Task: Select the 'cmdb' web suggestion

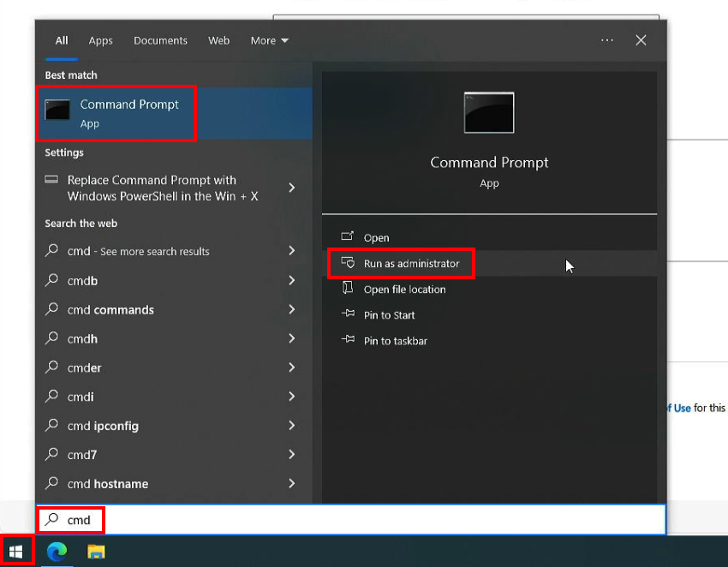Action: pyautogui.click(x=174, y=280)
